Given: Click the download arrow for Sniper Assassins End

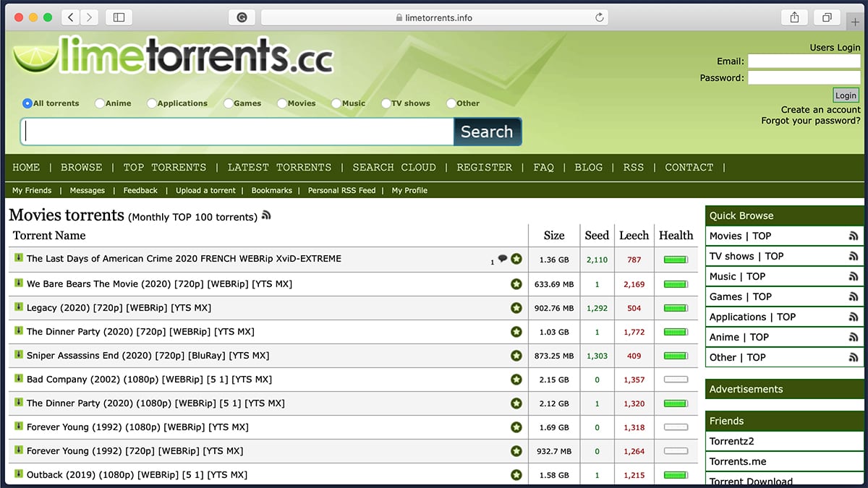Looking at the screenshot, I should (x=19, y=354).
